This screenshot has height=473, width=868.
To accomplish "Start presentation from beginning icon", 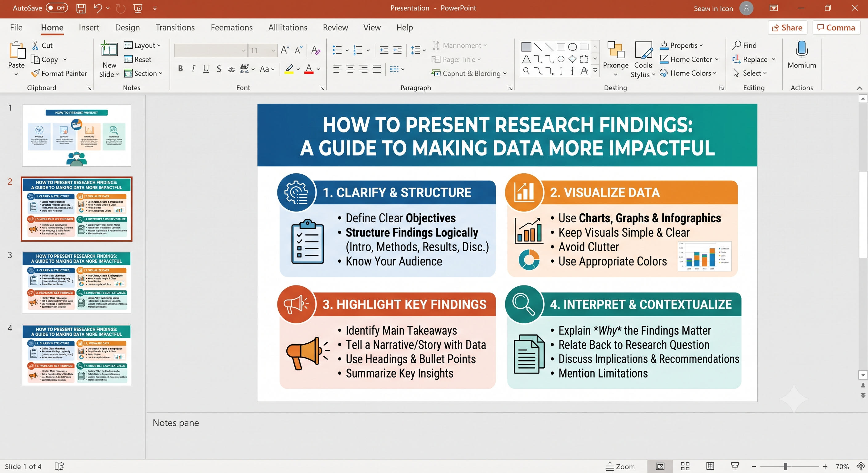I will pos(138,8).
